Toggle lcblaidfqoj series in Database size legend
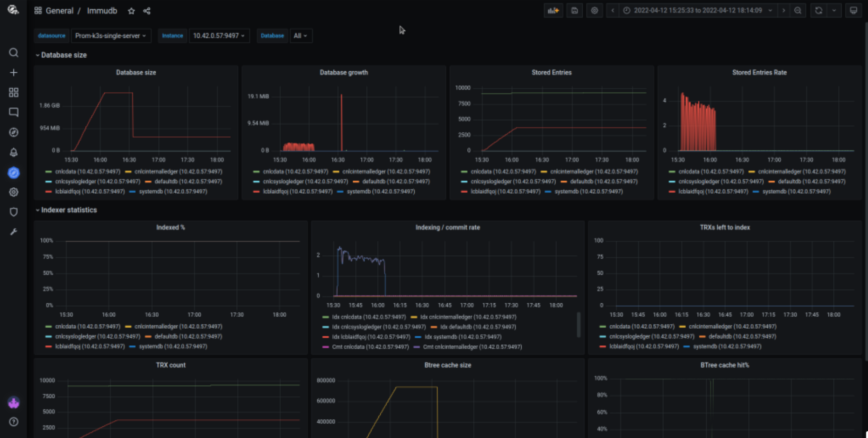The width and height of the screenshot is (868, 438). tap(90, 191)
